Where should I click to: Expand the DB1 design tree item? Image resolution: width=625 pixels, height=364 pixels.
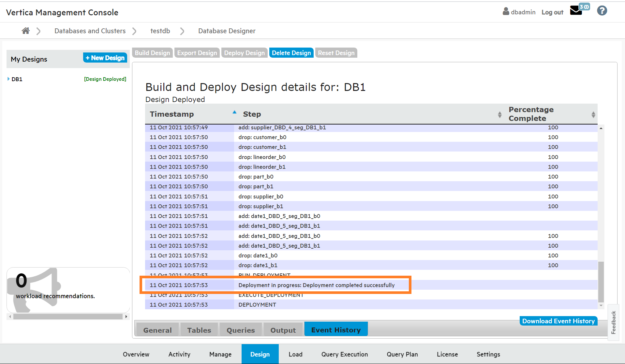[x=8, y=79]
